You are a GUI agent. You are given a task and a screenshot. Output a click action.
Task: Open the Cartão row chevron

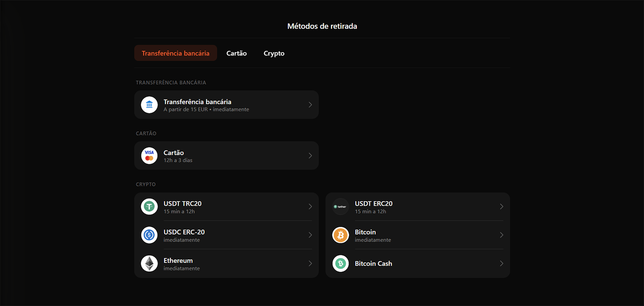click(x=310, y=155)
